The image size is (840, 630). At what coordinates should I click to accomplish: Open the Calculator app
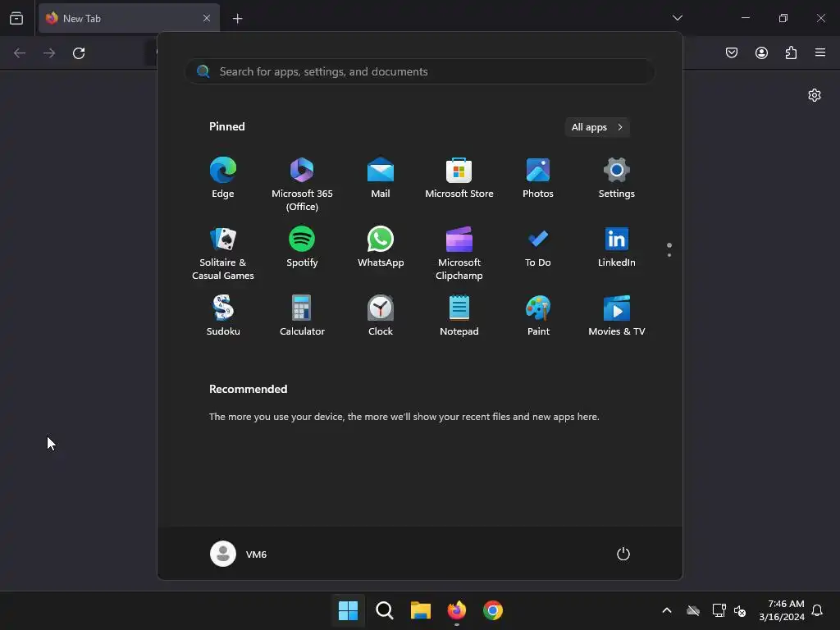pos(302,316)
